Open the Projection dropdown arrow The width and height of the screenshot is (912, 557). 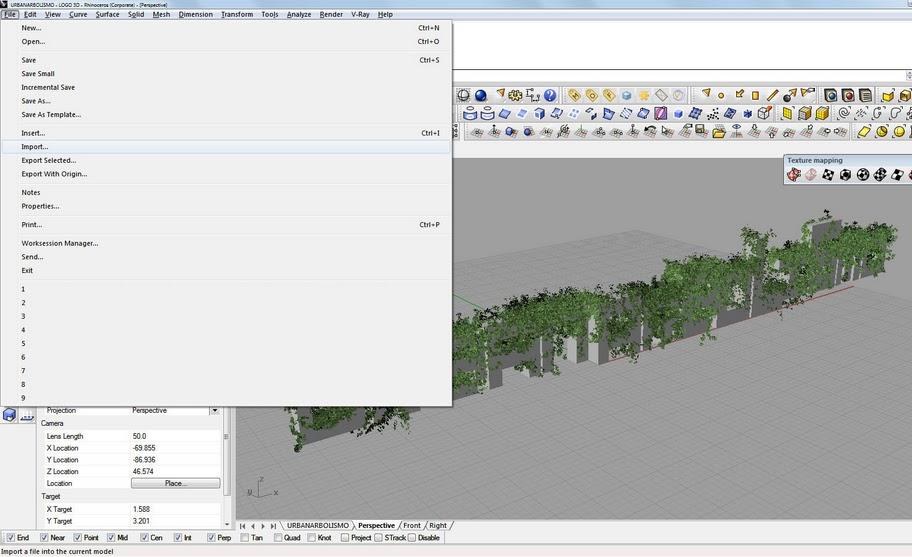pyautogui.click(x=215, y=410)
